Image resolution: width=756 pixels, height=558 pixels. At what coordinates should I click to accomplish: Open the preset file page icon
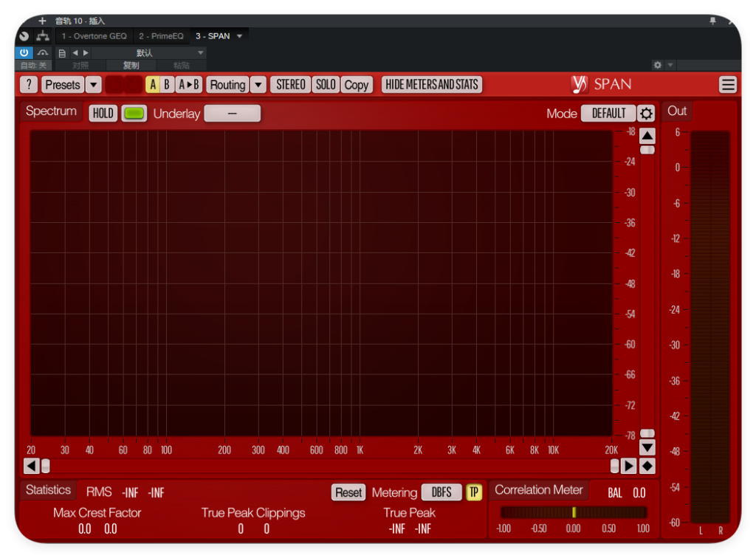tap(62, 53)
